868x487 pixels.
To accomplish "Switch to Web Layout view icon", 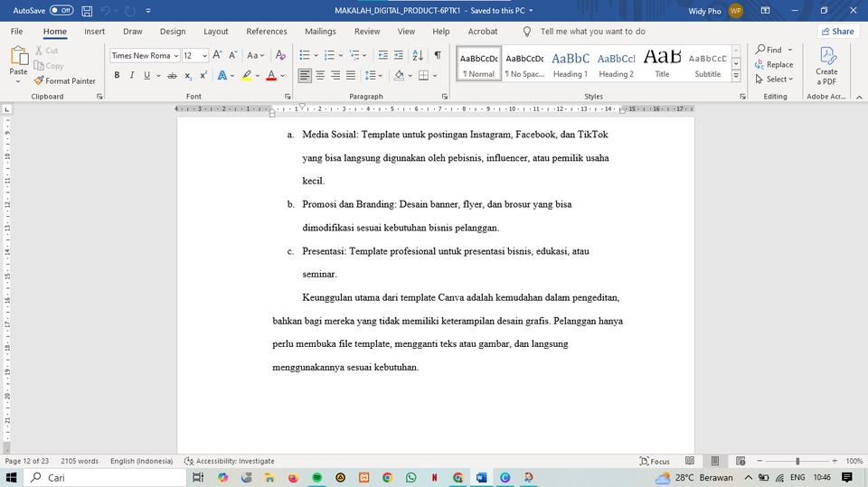I will click(x=741, y=461).
